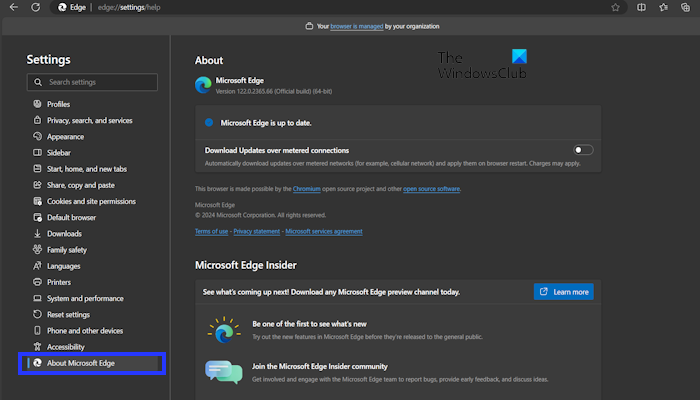Click the Accessibility icon
This screenshot has width=700, height=400.
[38, 347]
